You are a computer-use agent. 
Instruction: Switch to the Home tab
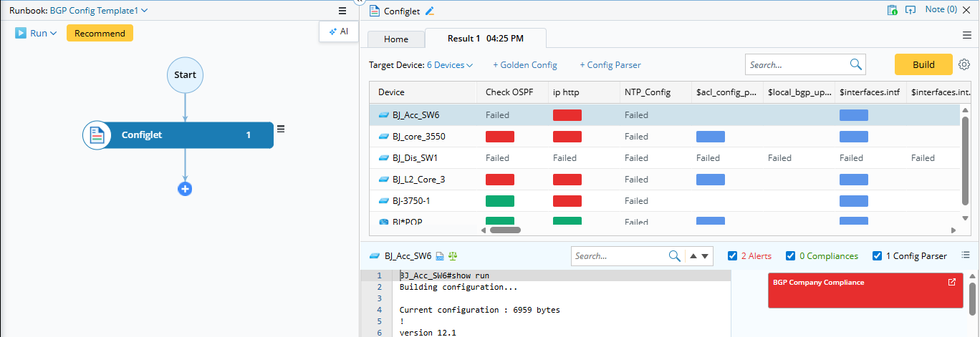396,39
